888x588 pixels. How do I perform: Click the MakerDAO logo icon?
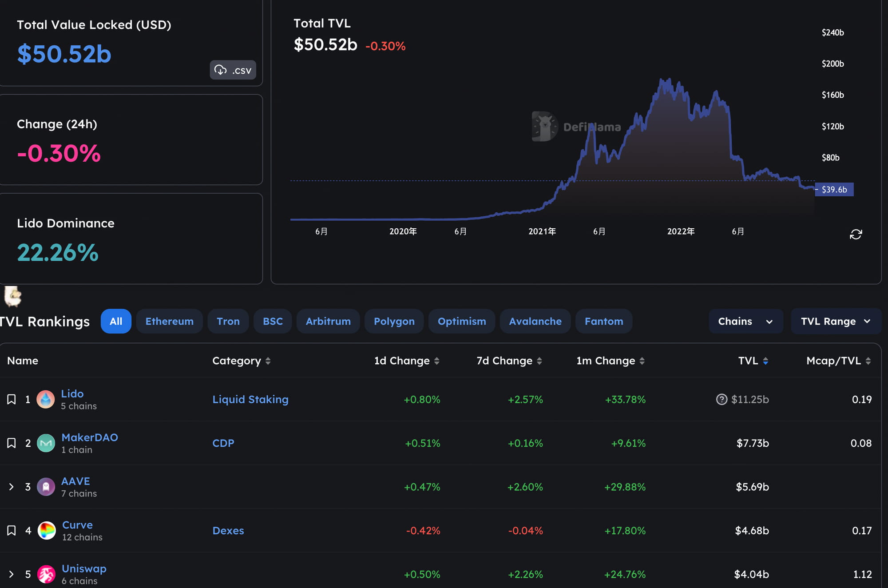point(46,443)
